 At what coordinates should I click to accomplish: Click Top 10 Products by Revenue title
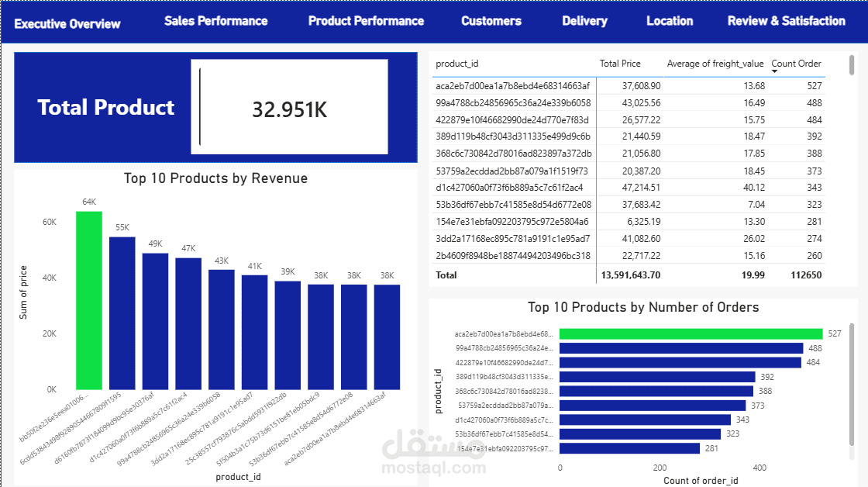tap(216, 178)
